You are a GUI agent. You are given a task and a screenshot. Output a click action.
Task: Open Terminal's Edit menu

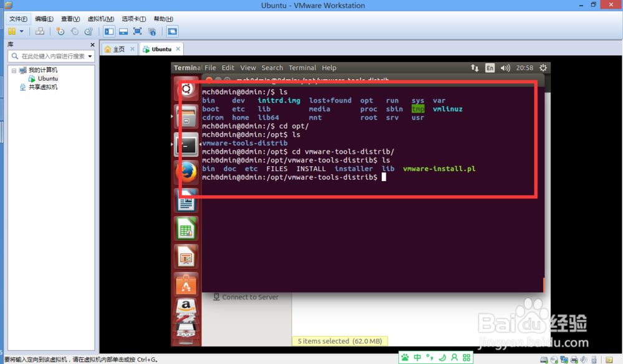[228, 68]
